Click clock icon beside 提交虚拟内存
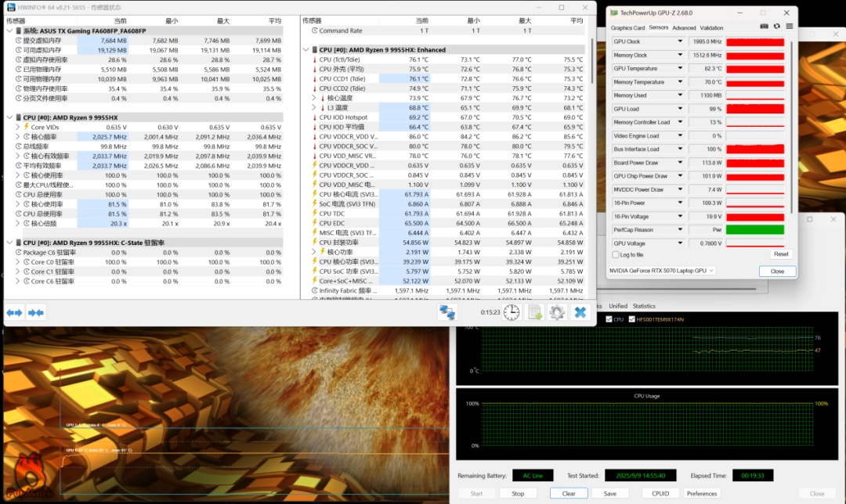The height and width of the screenshot is (504, 846). point(19,41)
